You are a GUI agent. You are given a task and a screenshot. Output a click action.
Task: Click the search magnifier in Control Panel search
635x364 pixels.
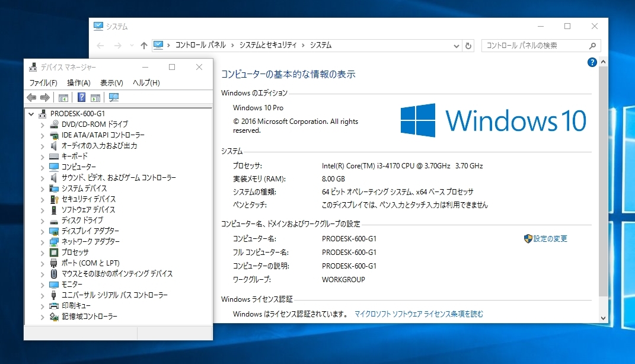tap(592, 46)
